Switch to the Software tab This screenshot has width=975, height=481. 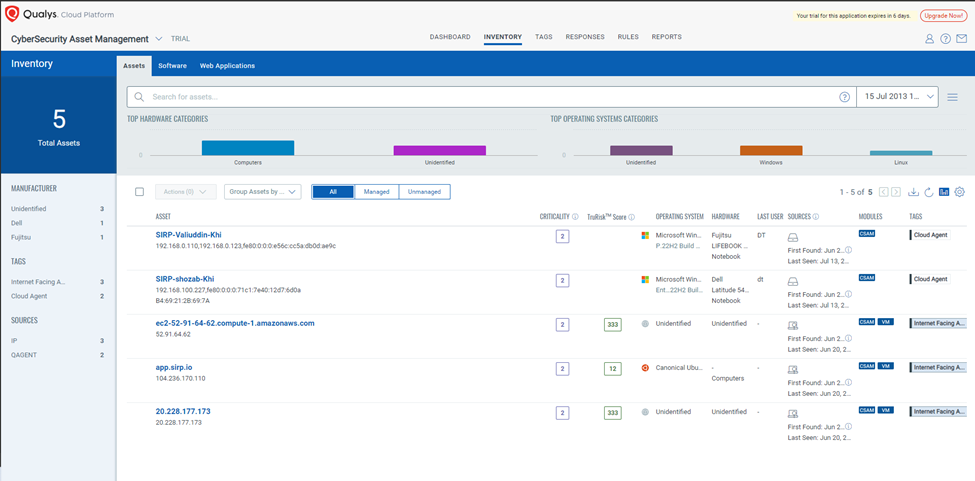tap(172, 66)
